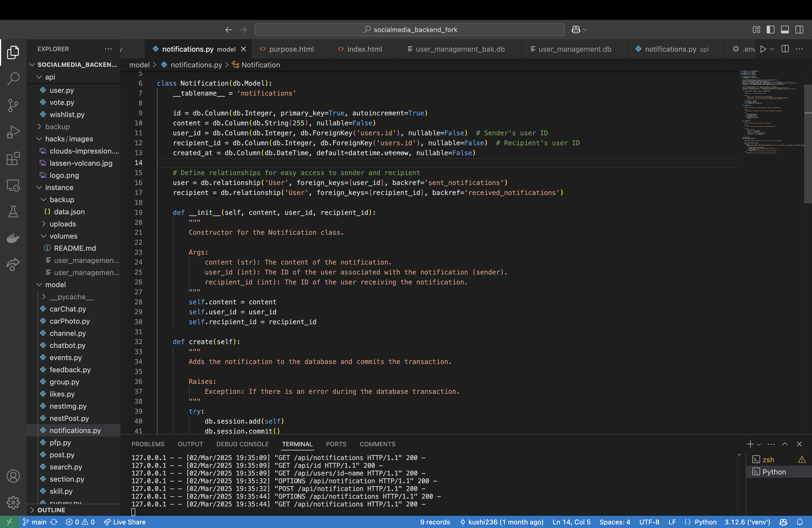Synchronize changes icon in status bar
The height and width of the screenshot is (528, 812).
click(x=54, y=522)
